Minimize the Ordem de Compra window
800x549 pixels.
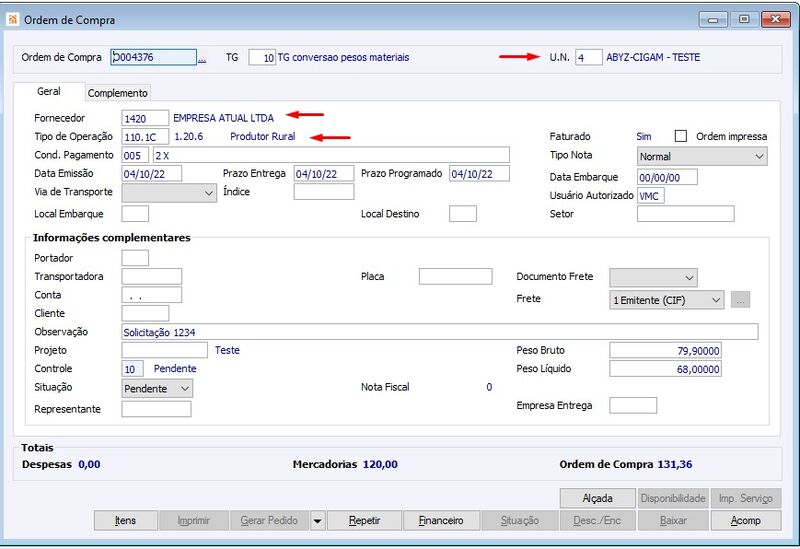pyautogui.click(x=713, y=19)
